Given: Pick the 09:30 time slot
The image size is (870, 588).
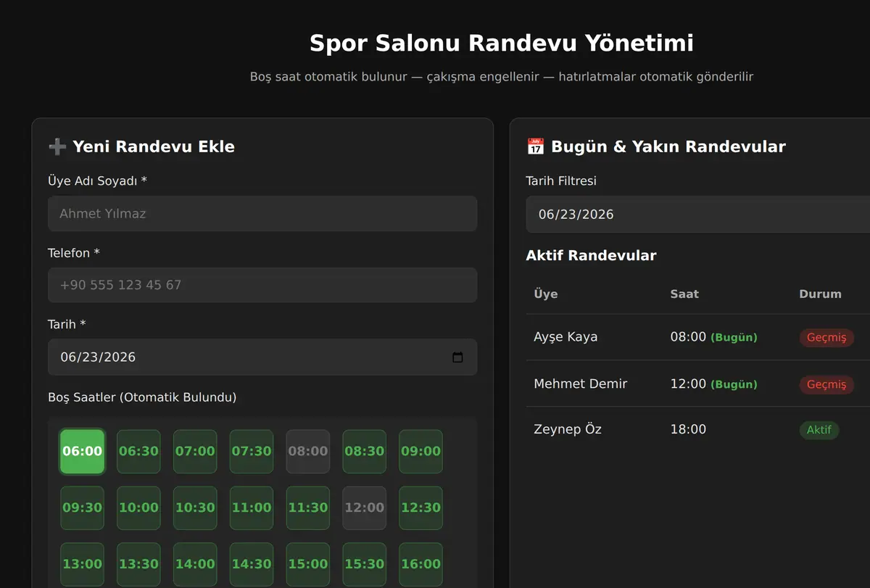Looking at the screenshot, I should point(82,508).
